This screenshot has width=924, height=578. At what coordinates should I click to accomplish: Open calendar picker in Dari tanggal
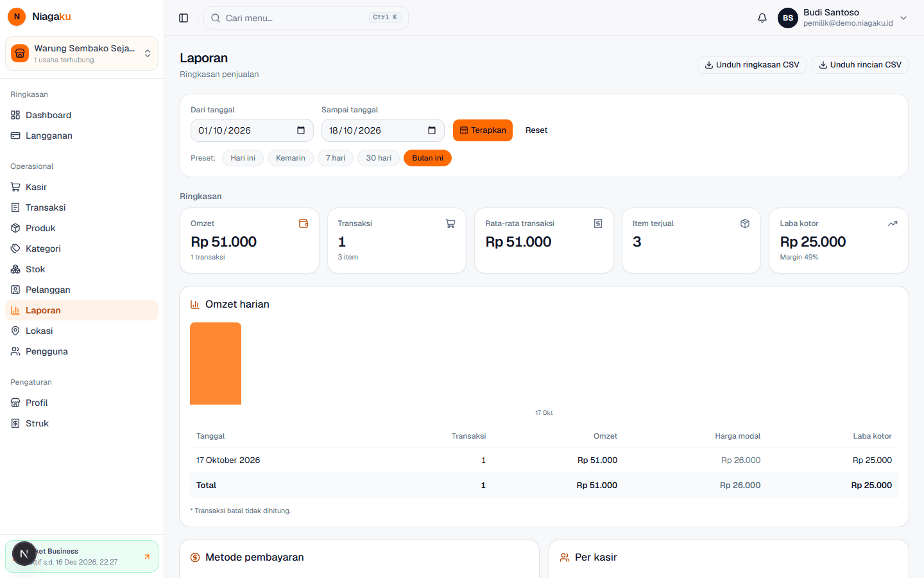point(301,130)
